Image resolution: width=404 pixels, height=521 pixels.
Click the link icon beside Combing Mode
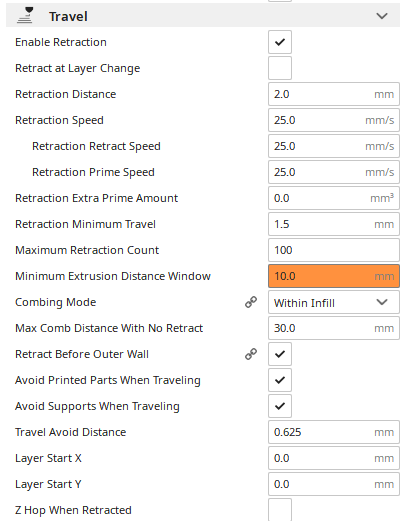click(251, 302)
